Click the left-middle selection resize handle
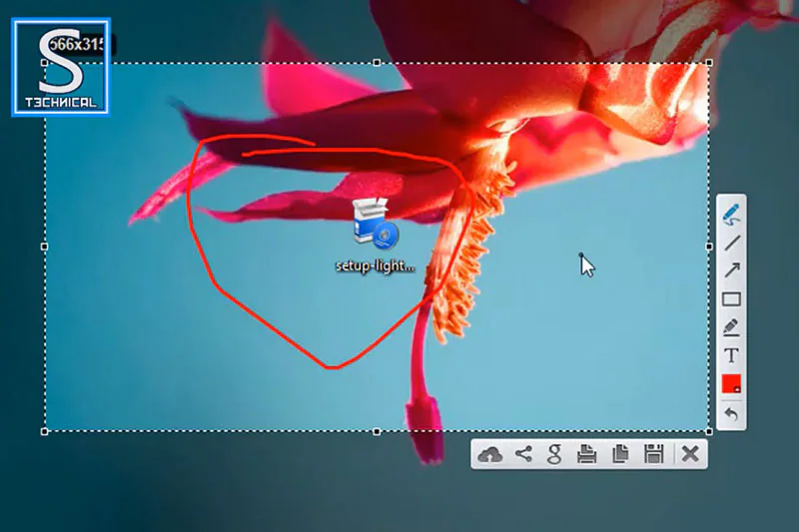 pos(44,247)
